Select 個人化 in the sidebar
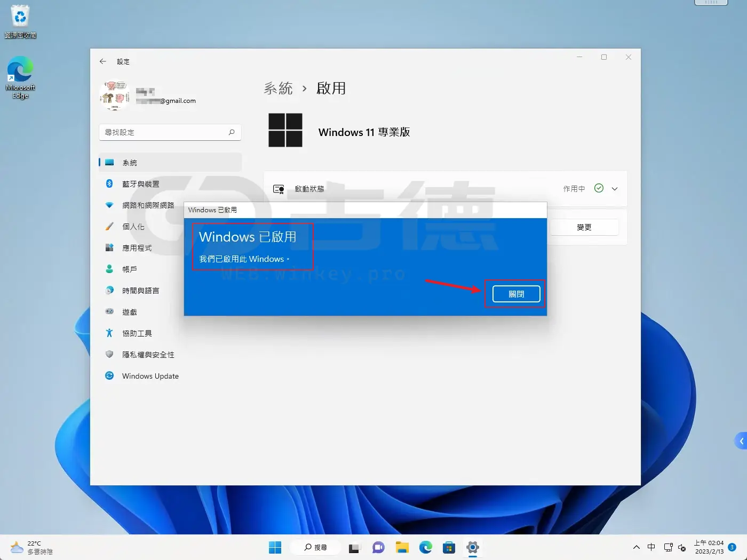The height and width of the screenshot is (560, 747). [x=170, y=227]
